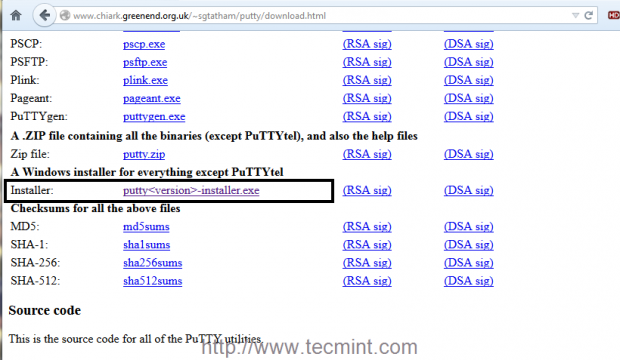Click the site identity globe icon

(x=65, y=15)
